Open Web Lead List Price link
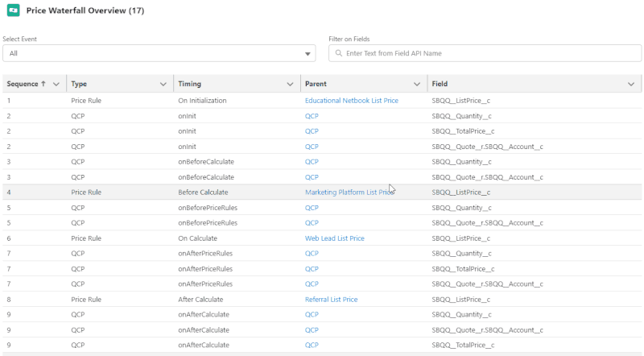The width and height of the screenshot is (644, 356). coord(334,238)
